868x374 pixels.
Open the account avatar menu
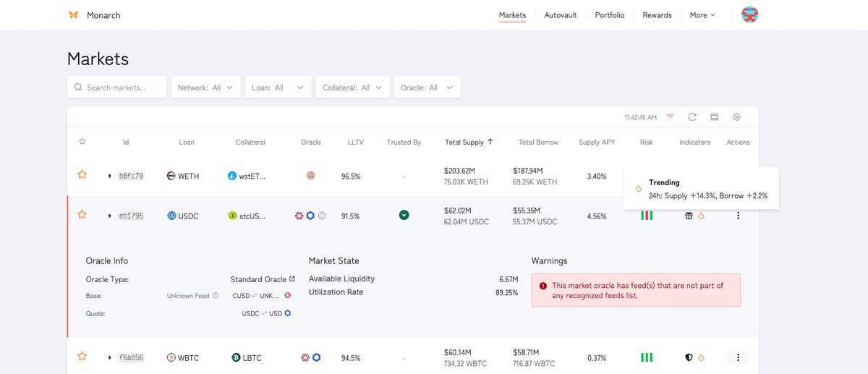click(x=750, y=14)
